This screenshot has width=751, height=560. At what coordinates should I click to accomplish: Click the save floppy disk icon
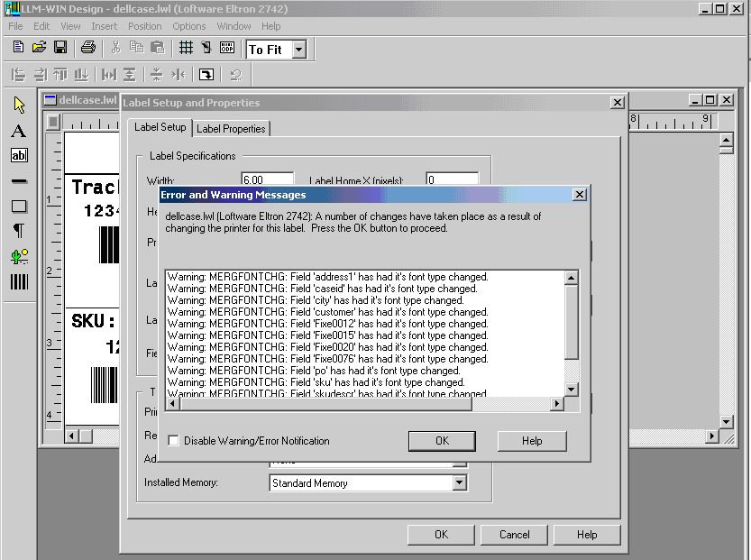point(60,48)
